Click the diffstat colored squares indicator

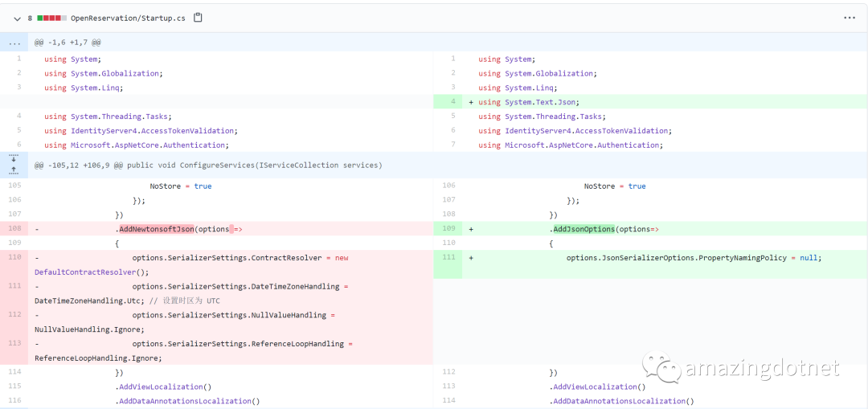52,18
